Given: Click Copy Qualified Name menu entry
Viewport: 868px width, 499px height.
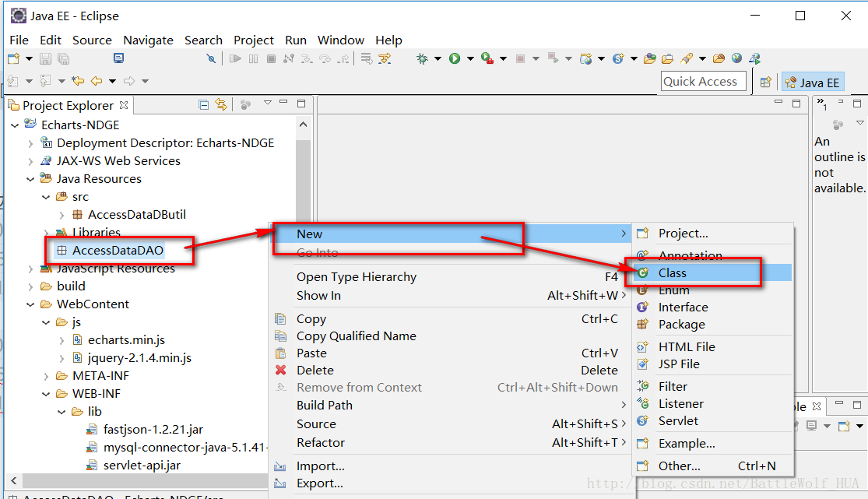Looking at the screenshot, I should [x=451, y=336].
